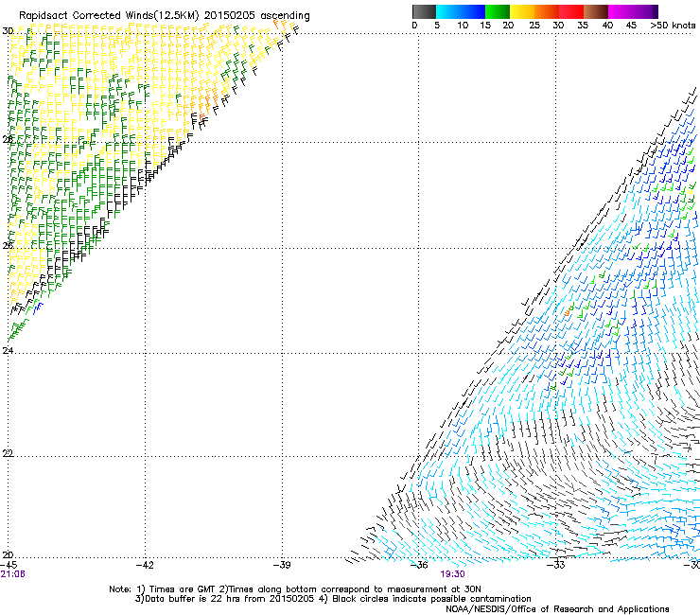The width and height of the screenshot is (700, 615).
Task: Click the legend label '25'
Action: (x=534, y=26)
